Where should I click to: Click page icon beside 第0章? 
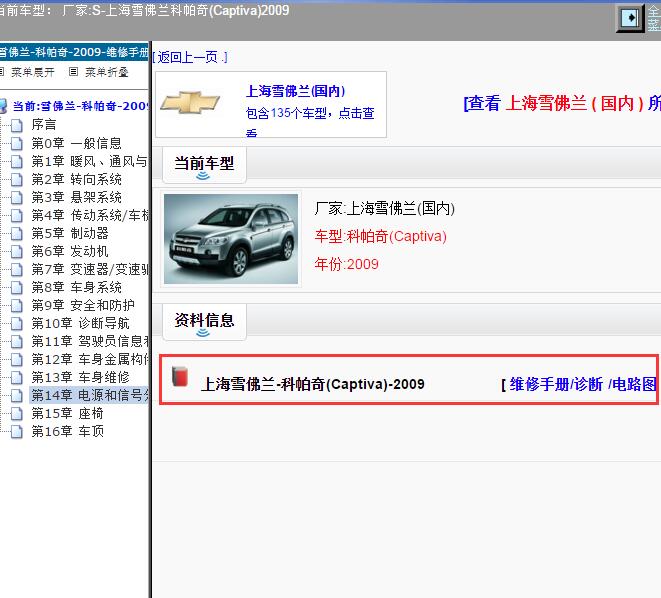click(16, 143)
